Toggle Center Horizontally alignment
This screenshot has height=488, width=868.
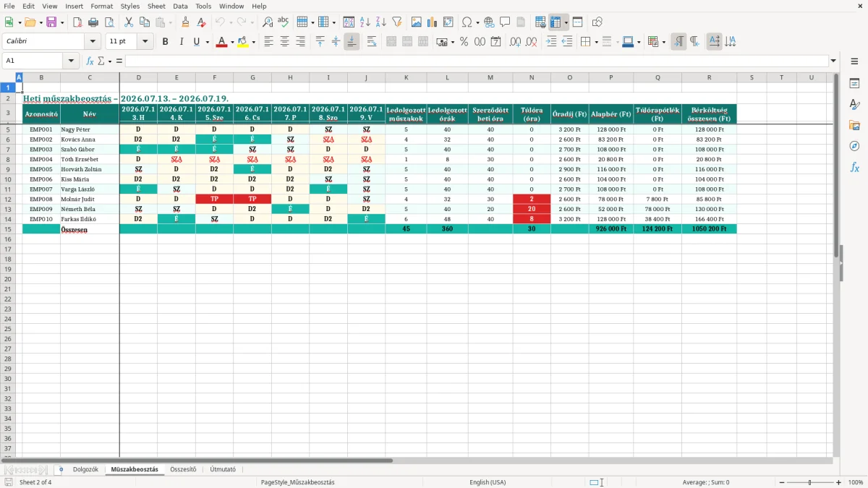pyautogui.click(x=284, y=42)
